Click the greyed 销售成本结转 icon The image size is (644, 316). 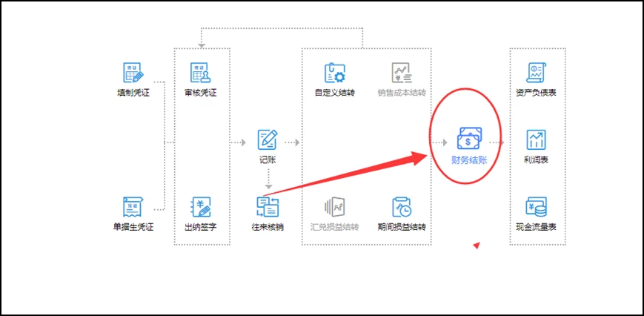(402, 73)
